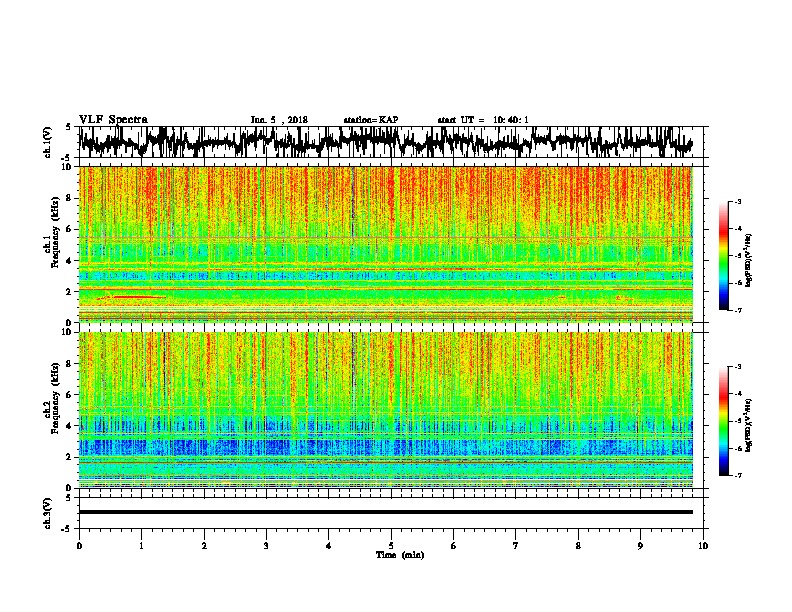
Task: Select the log(PSD) label of the ch.1 color bar
Action: click(x=749, y=261)
